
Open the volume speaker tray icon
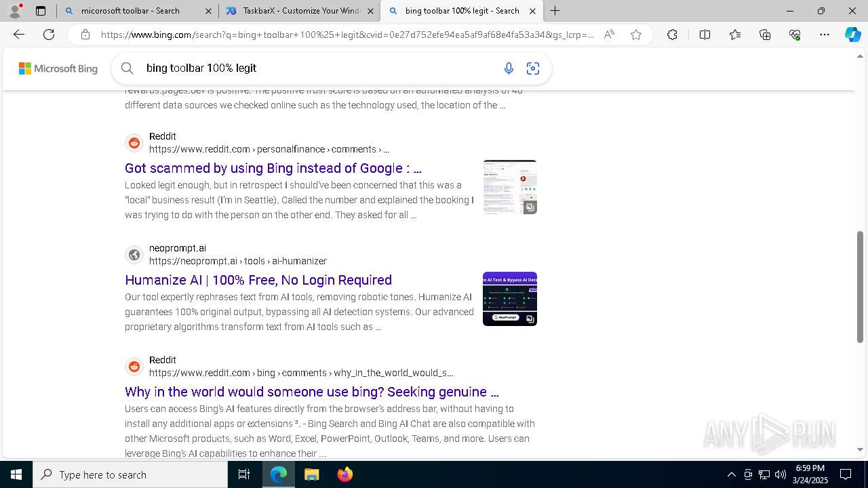pos(780,474)
